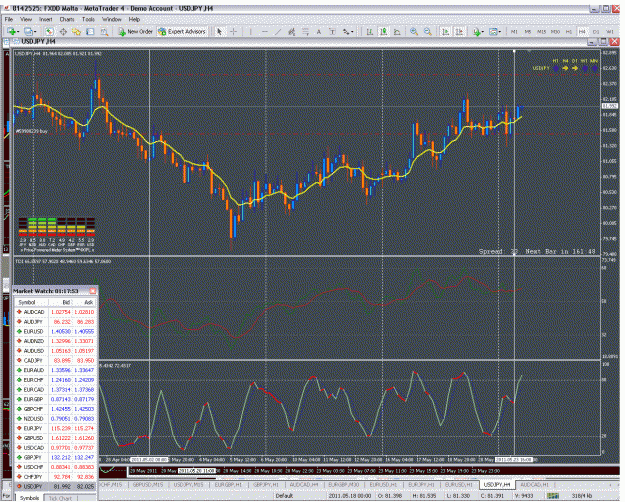Switch to the AUDCAD,H4 chart tab
Viewport: 625px width, 502px height.
pos(304,484)
